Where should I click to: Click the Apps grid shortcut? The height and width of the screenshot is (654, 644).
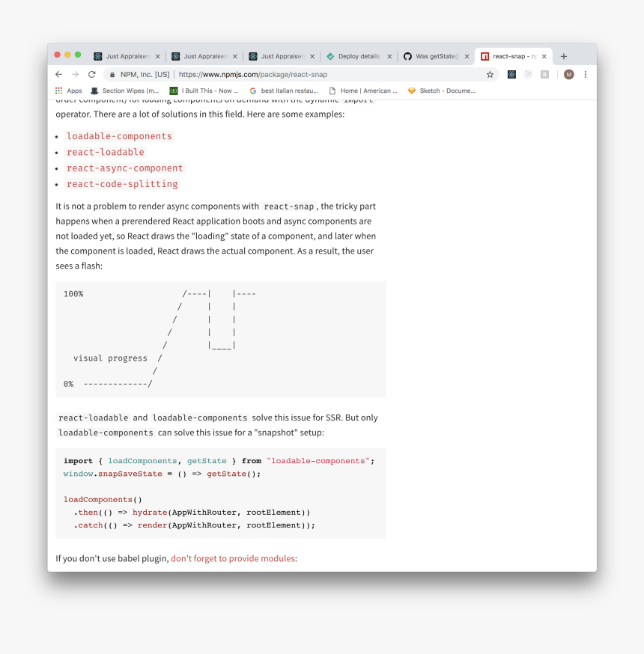click(68, 91)
